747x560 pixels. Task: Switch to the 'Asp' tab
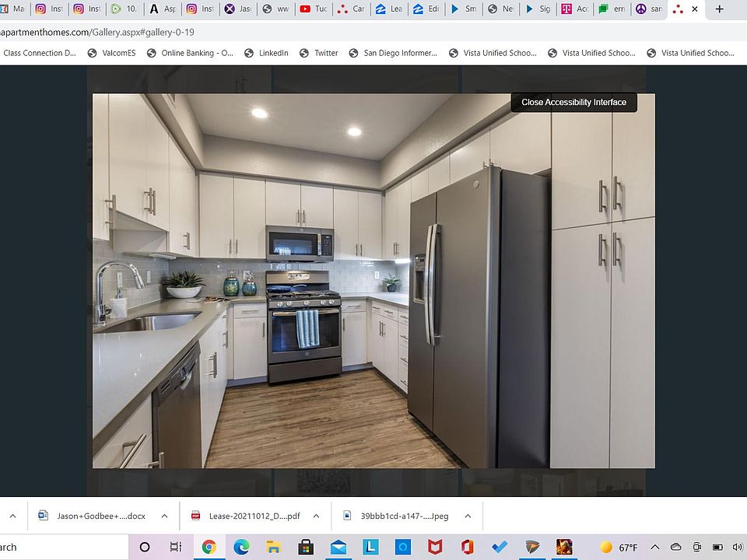[163, 9]
